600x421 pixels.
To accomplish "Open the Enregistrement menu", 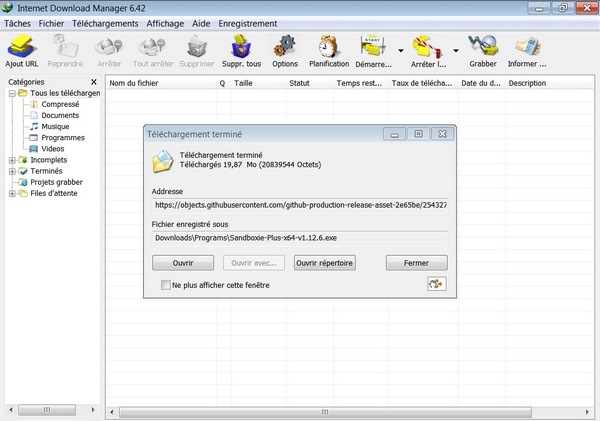I will [x=248, y=24].
